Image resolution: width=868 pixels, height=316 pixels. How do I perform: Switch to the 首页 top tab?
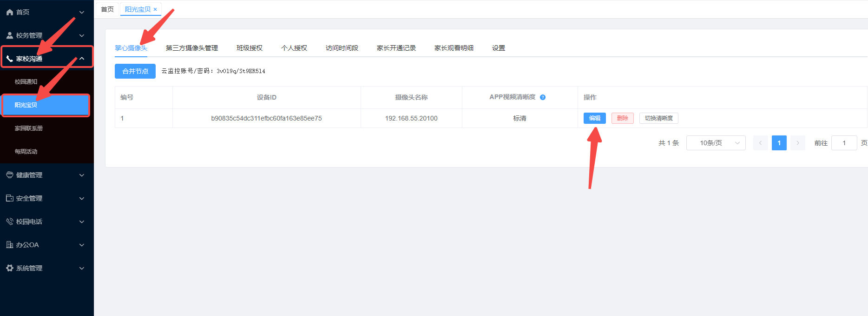point(107,9)
